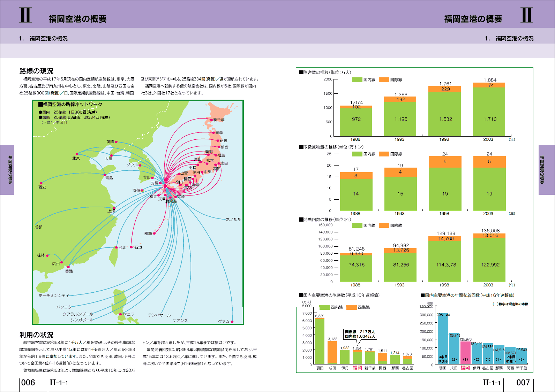Click the right subheader 1. 福岡空港の概況
This screenshot has width=555, height=392.
(509, 38)
